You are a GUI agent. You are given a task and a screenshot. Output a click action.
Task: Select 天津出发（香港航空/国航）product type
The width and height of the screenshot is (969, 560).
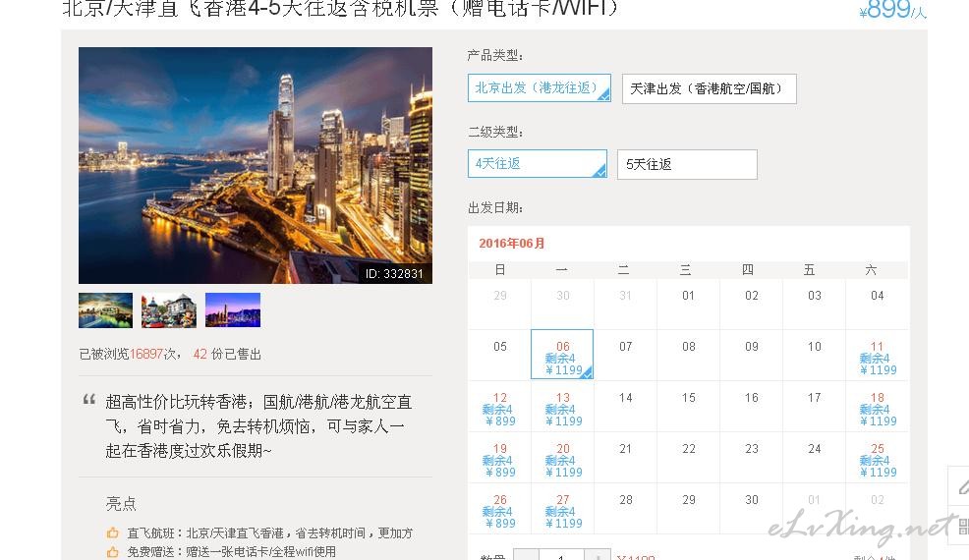[709, 88]
